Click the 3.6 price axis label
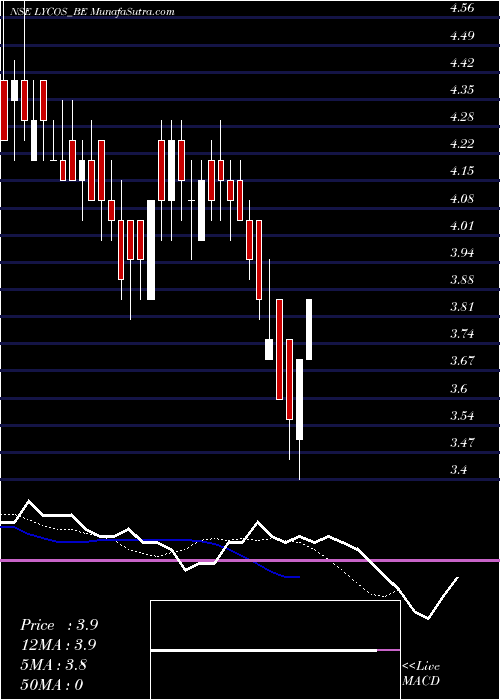500x700 pixels. click(x=460, y=388)
